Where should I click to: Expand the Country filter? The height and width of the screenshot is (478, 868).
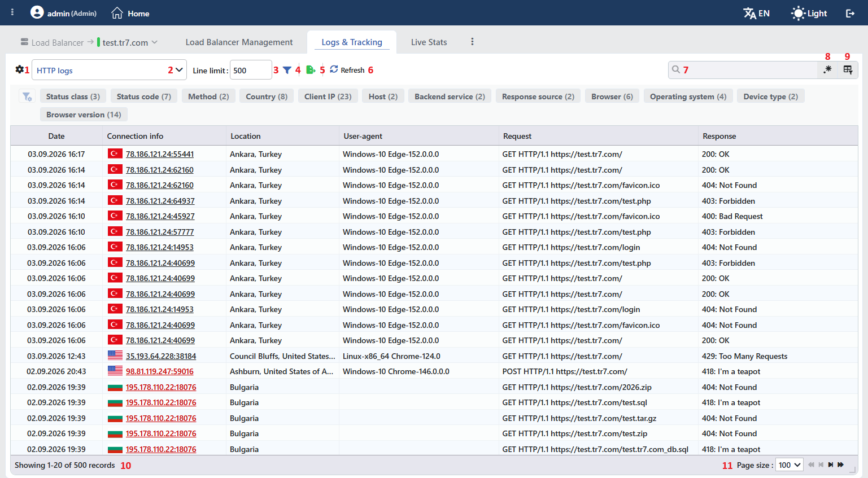[267, 97]
